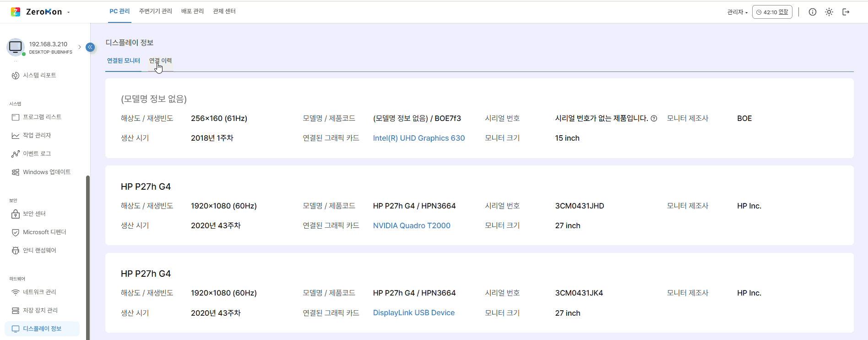Open 보안 센터 in the sidebar
The height and width of the screenshot is (340, 868).
pos(34,214)
